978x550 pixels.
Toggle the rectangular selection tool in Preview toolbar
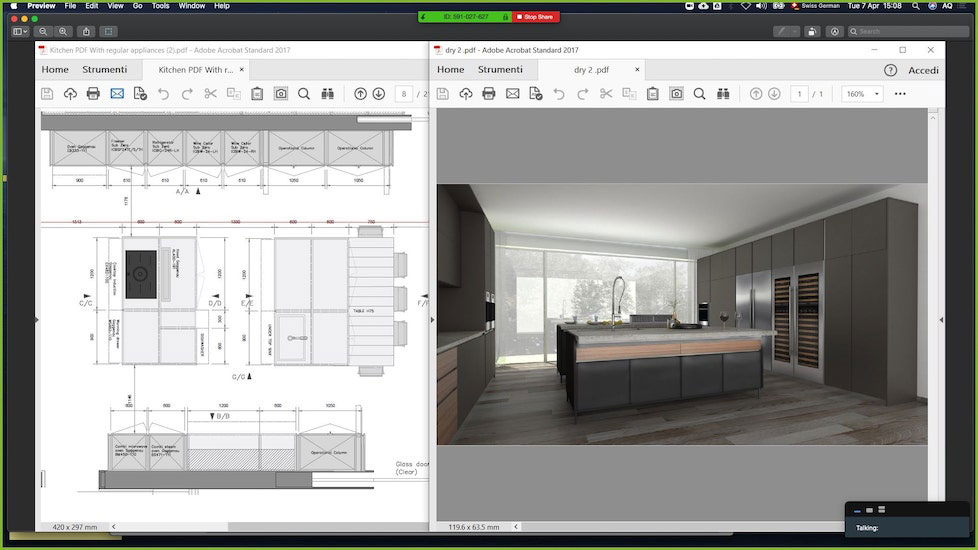tap(109, 31)
